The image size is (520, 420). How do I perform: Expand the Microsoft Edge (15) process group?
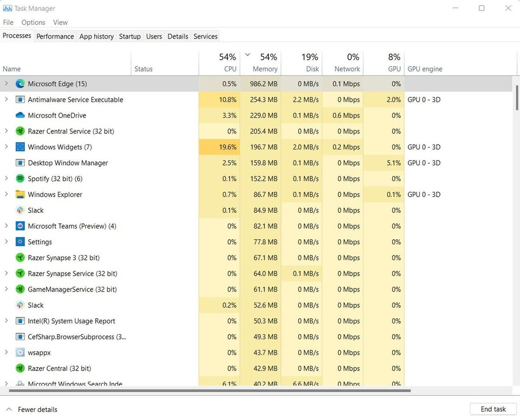click(x=6, y=84)
